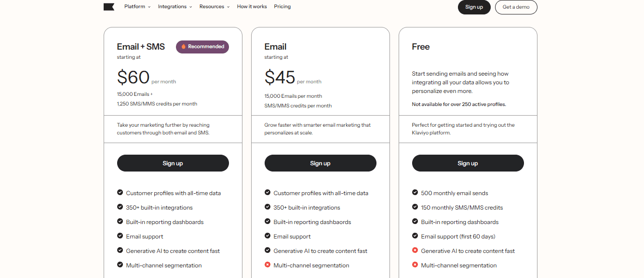Click Sign up button in top header

[x=474, y=7]
